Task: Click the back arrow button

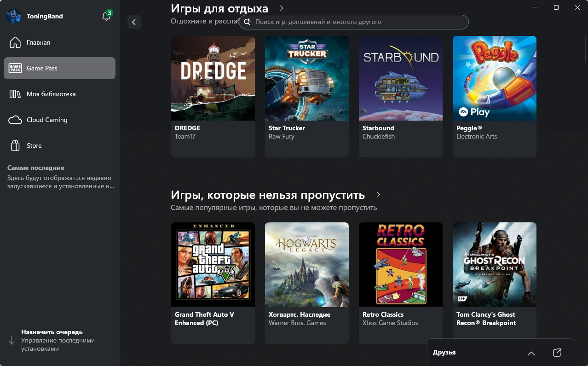Action: pyautogui.click(x=134, y=22)
